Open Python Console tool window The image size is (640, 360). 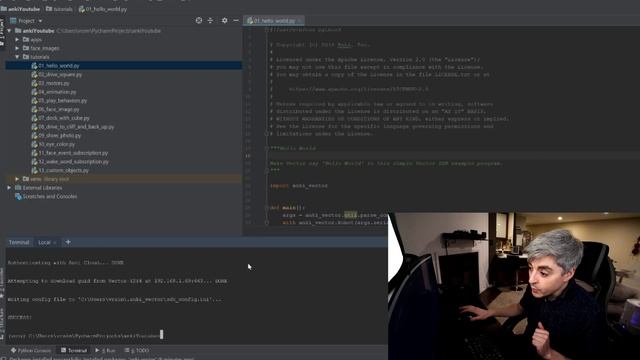pyautogui.click(x=31, y=350)
